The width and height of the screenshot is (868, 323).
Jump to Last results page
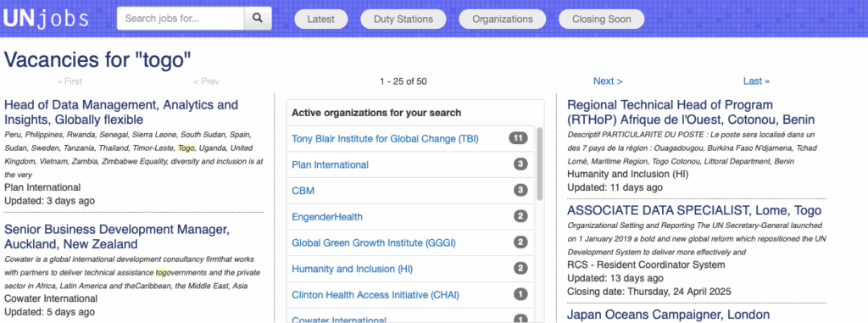click(756, 81)
